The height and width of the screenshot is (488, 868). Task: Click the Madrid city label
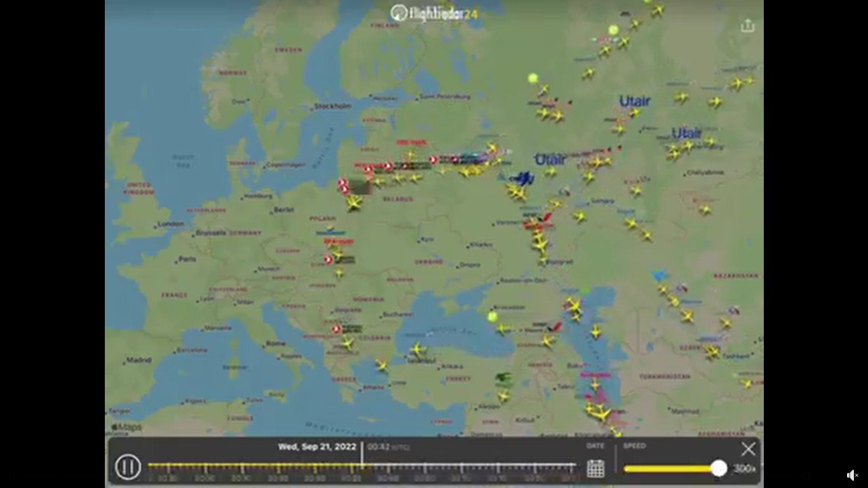pyautogui.click(x=139, y=360)
